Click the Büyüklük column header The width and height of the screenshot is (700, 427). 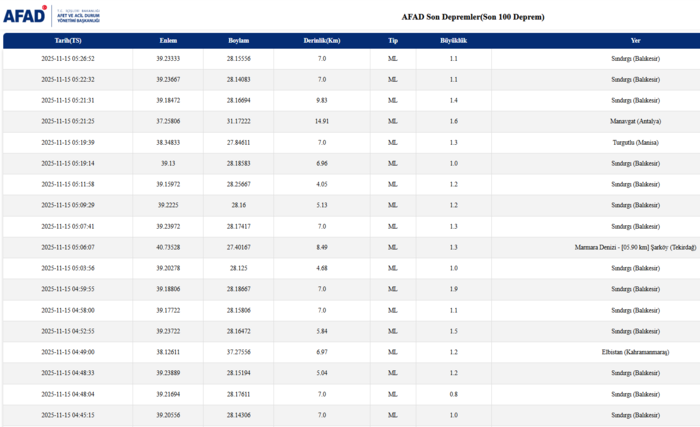click(x=454, y=40)
